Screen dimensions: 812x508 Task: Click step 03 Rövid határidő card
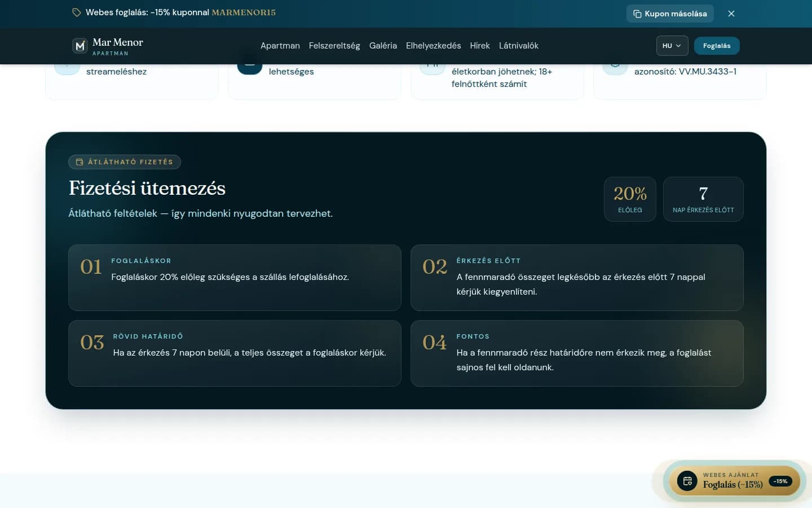235,353
